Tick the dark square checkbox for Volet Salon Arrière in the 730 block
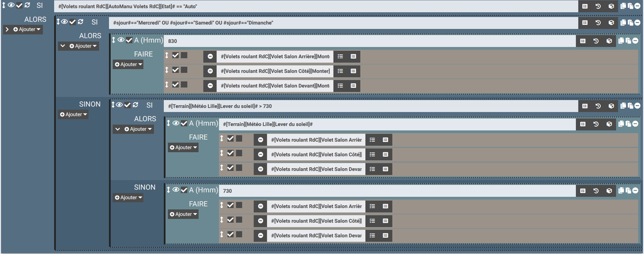This screenshot has width=644, height=254. tap(239, 205)
